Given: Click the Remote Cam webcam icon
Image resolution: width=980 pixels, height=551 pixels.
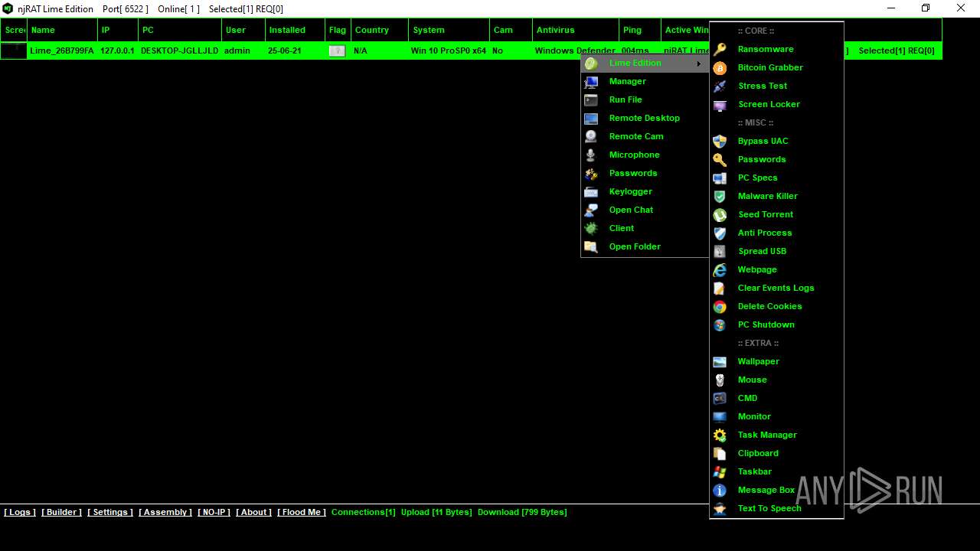Looking at the screenshot, I should [x=591, y=136].
